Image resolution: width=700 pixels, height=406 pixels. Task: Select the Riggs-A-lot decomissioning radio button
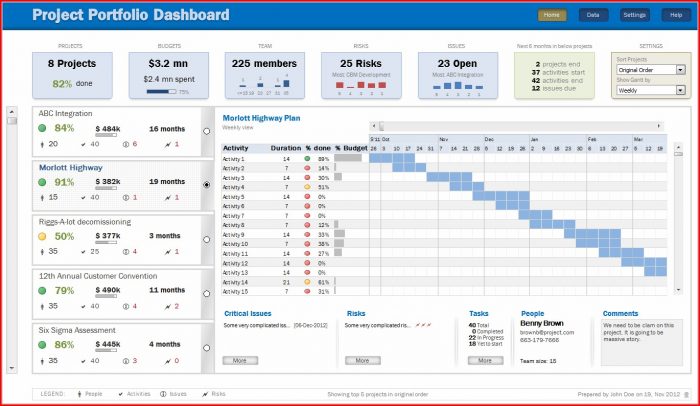206,239
